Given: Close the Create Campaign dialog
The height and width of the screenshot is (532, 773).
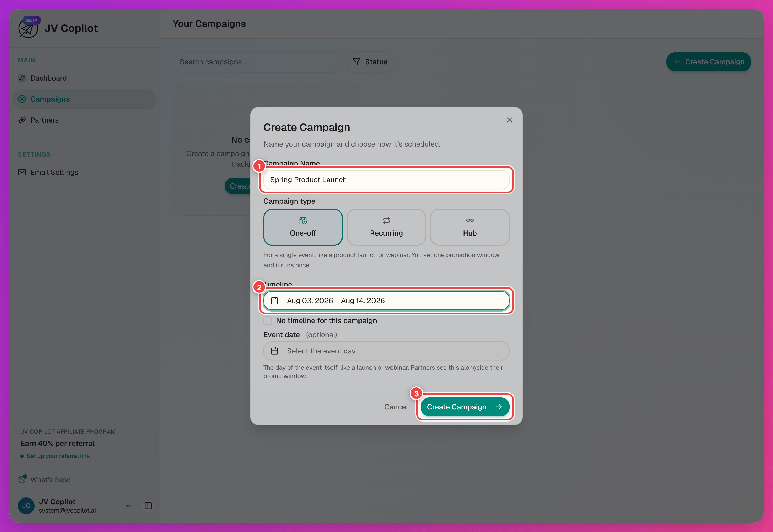Looking at the screenshot, I should (x=509, y=120).
